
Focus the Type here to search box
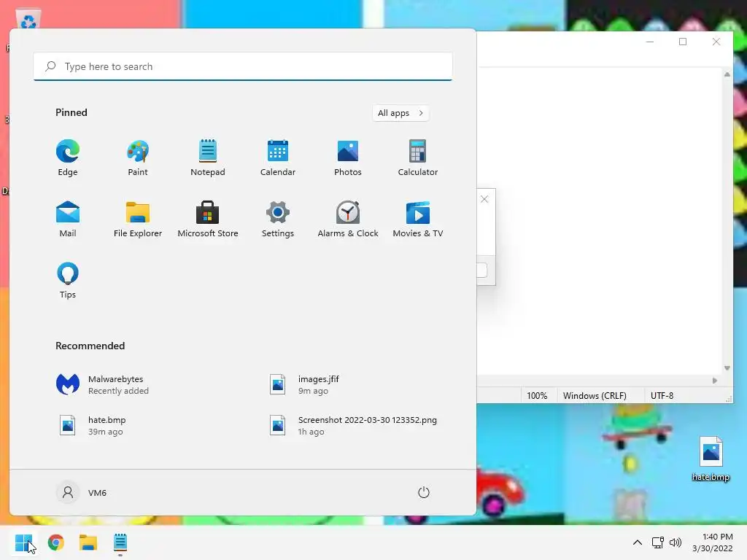pos(242,66)
